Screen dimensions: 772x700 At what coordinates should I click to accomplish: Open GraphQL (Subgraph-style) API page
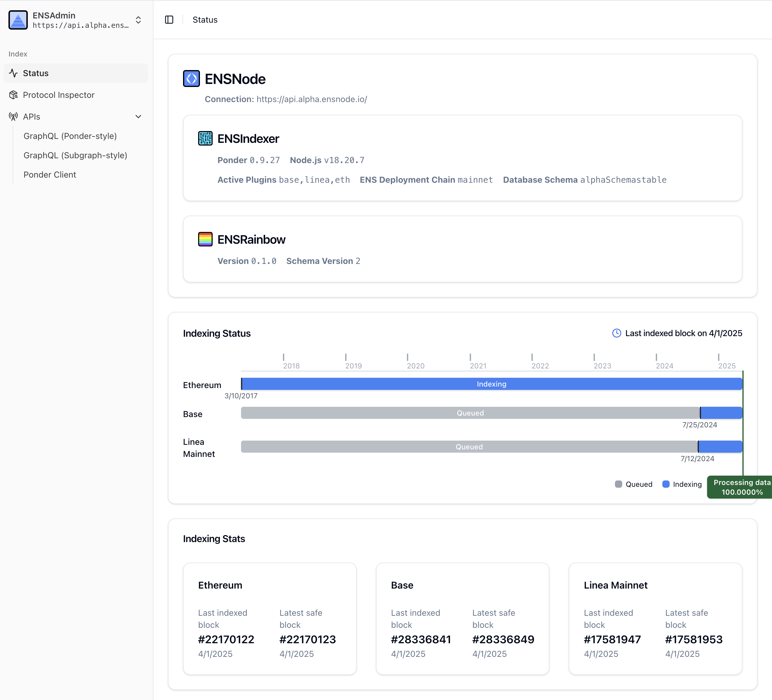point(76,155)
